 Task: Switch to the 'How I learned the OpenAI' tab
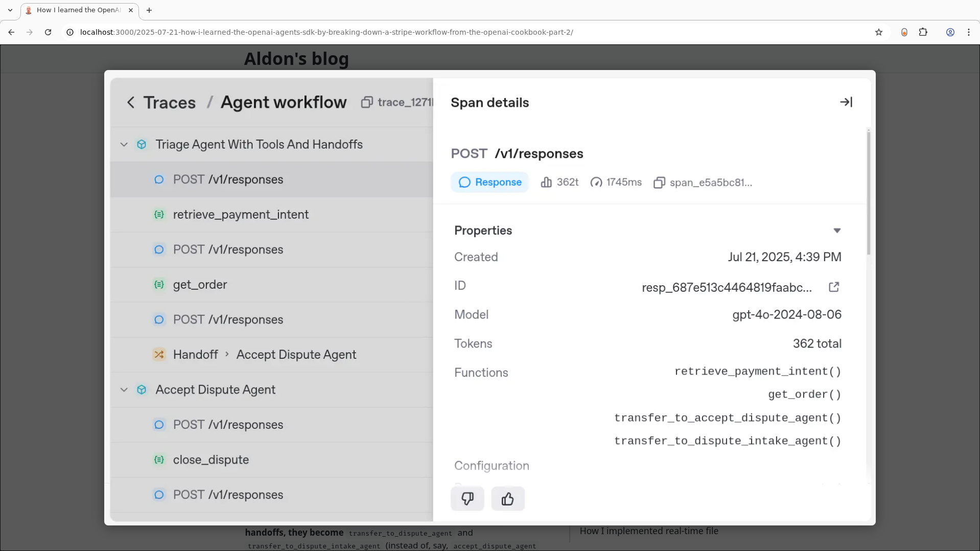coord(77,10)
